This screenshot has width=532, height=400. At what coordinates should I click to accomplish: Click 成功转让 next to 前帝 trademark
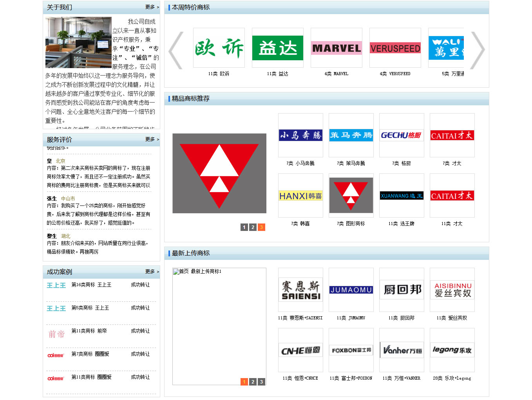tap(141, 331)
